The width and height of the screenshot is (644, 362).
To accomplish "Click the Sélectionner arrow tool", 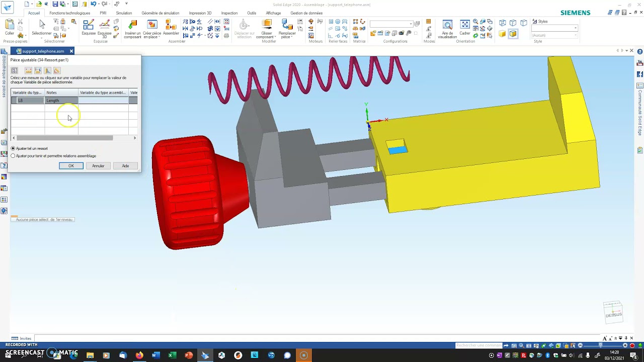I will (42, 25).
